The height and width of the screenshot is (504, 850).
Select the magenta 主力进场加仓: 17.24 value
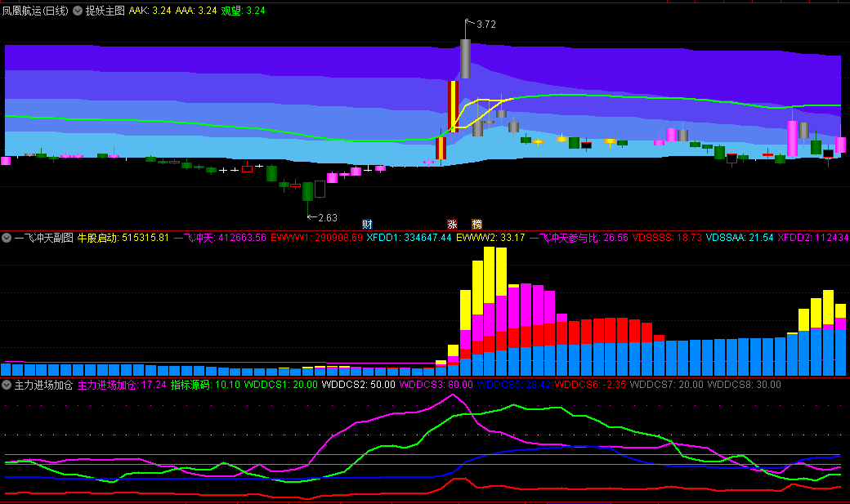click(122, 385)
